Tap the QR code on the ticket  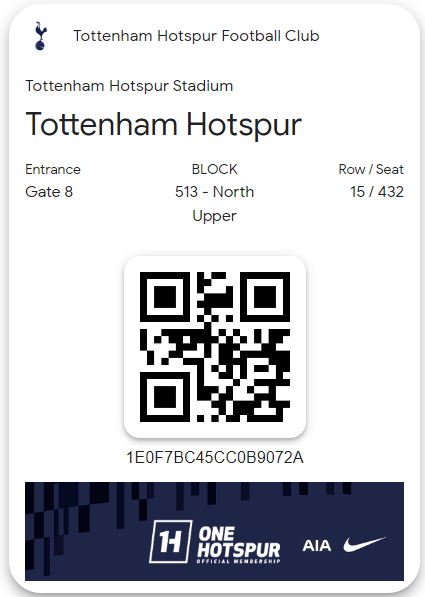coord(215,346)
